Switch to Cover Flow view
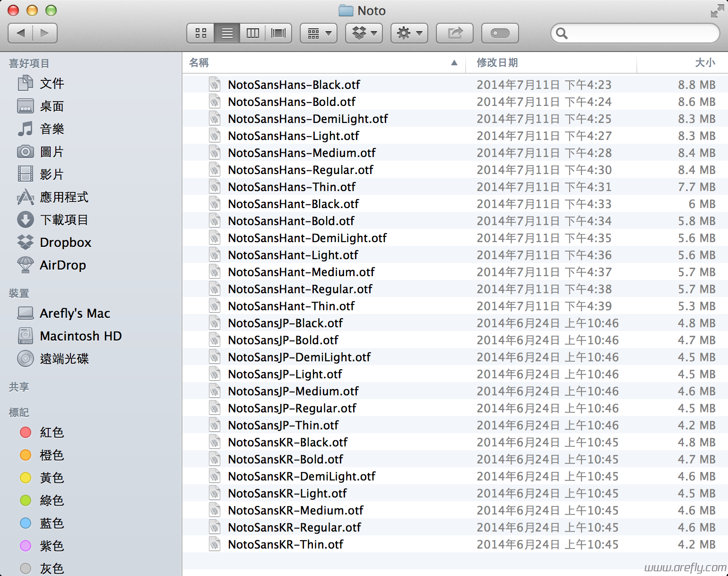The image size is (728, 576). click(278, 33)
